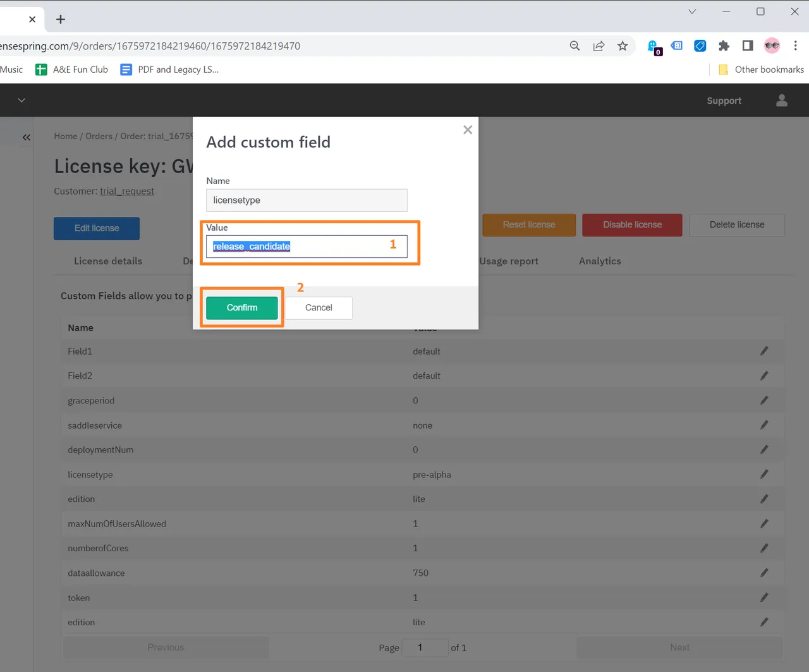Click the bookmark star in the address bar
This screenshot has width=809, height=672.
623,46
